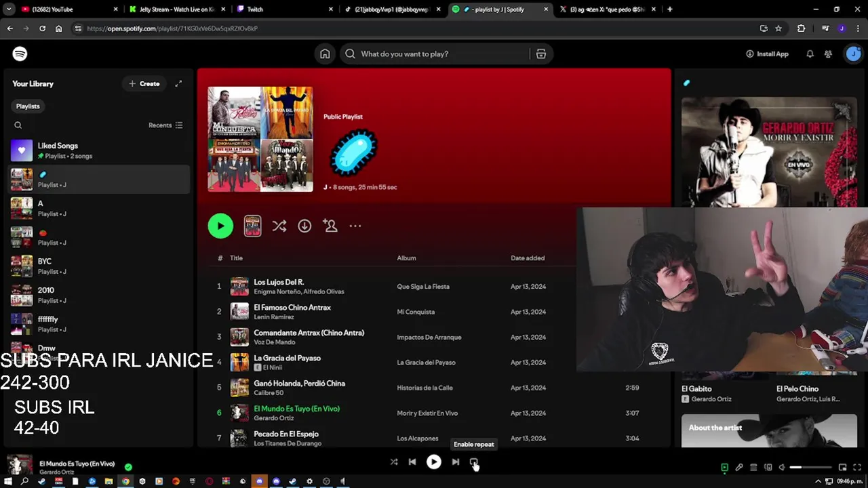
Task: Mute the volume speaker icon
Action: (x=782, y=468)
